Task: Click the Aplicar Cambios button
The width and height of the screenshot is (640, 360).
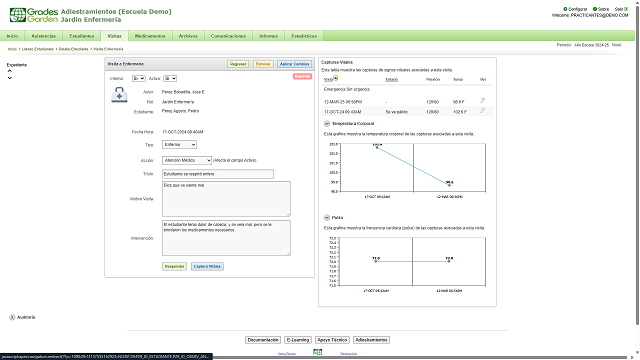Action: [295, 64]
